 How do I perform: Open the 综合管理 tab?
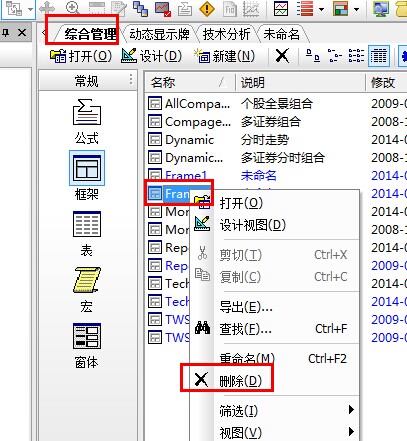90,34
